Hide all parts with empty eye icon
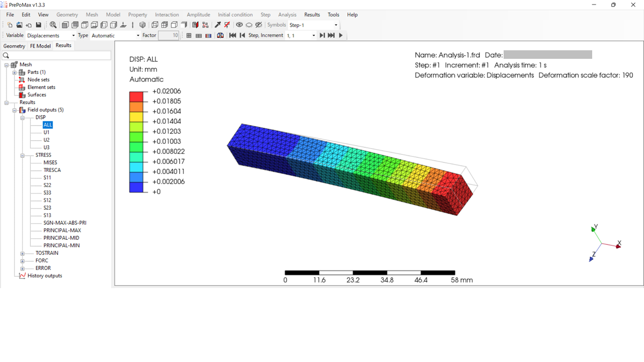The width and height of the screenshot is (644, 362). click(249, 25)
